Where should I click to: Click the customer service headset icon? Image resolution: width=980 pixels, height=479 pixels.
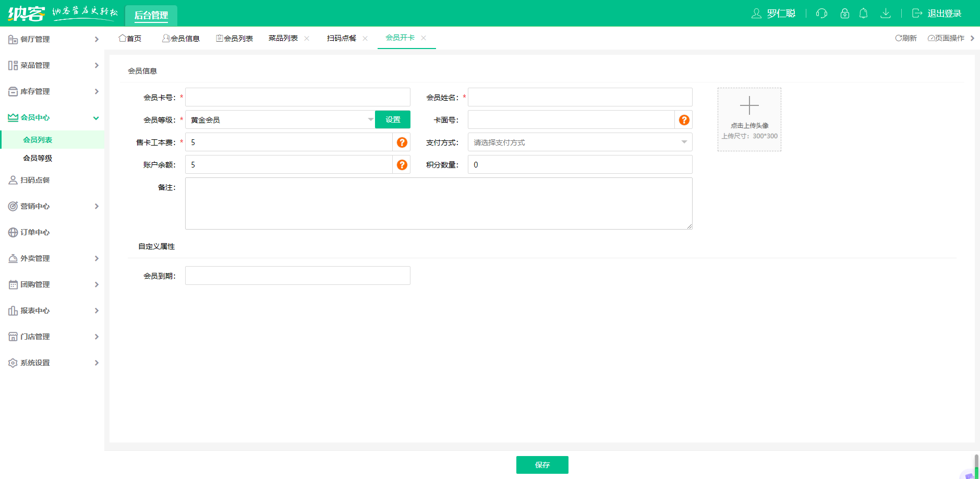click(x=821, y=14)
